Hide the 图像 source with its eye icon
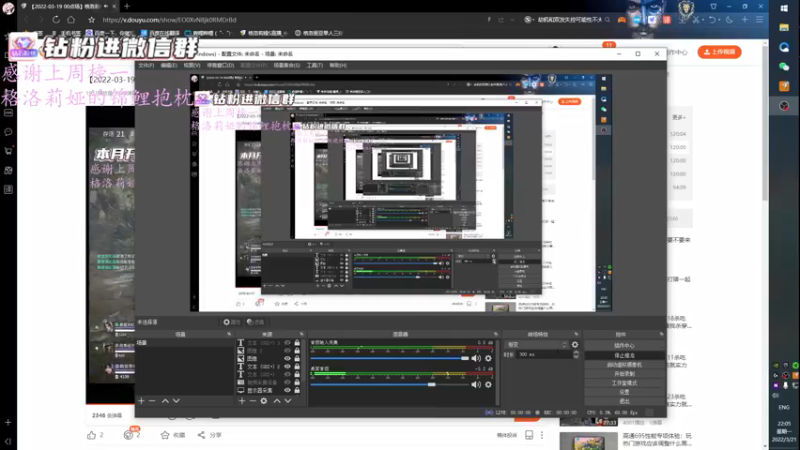 coord(287,359)
